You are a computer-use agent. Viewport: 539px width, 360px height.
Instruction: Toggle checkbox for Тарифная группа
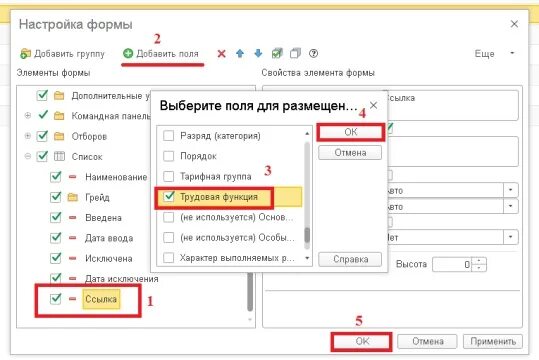coord(168,176)
